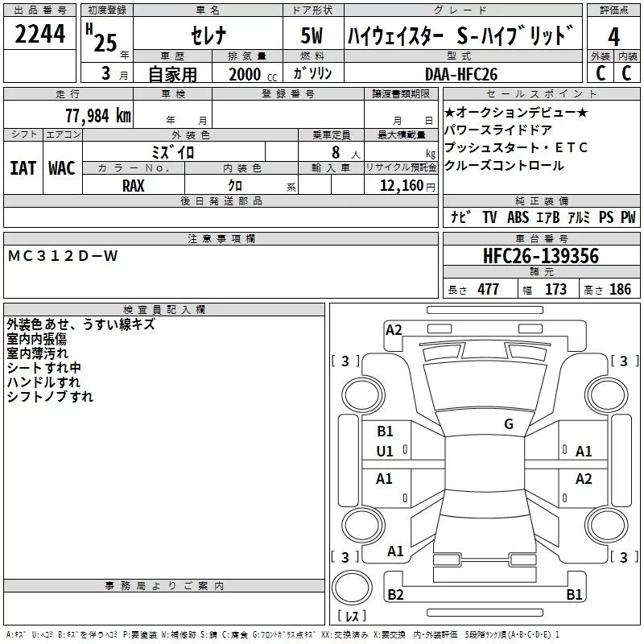
Task: Select the クルーズコントロール line
Action: click(x=504, y=166)
